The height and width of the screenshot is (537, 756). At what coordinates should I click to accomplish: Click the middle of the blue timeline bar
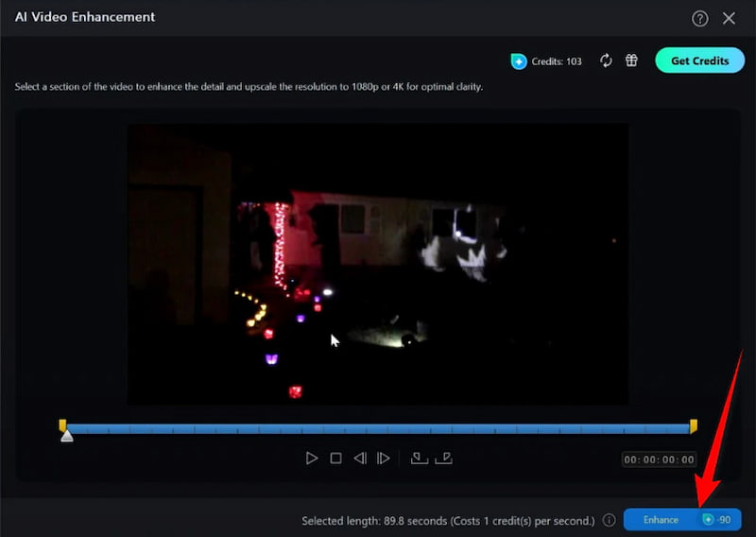(378, 429)
